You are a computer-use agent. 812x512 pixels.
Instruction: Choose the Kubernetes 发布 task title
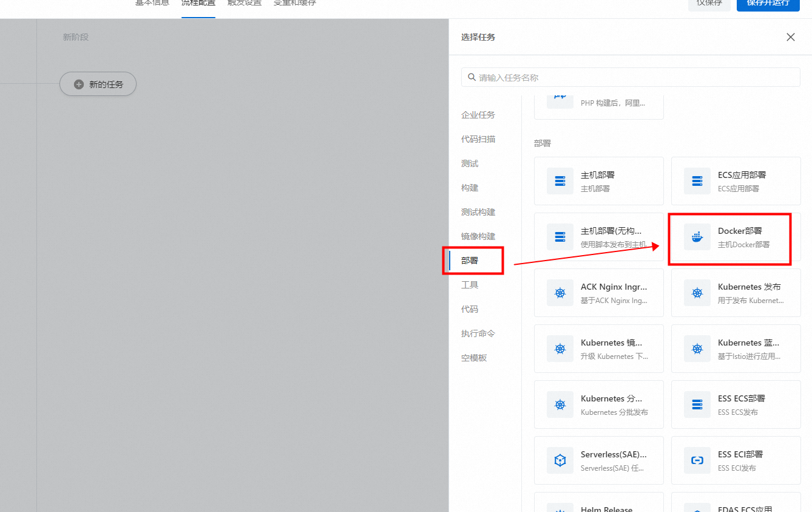pos(749,287)
